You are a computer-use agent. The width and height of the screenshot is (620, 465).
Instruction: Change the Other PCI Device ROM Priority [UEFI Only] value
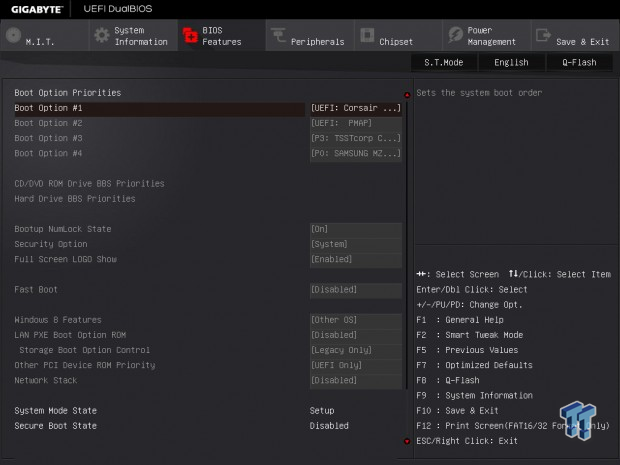(x=356, y=365)
